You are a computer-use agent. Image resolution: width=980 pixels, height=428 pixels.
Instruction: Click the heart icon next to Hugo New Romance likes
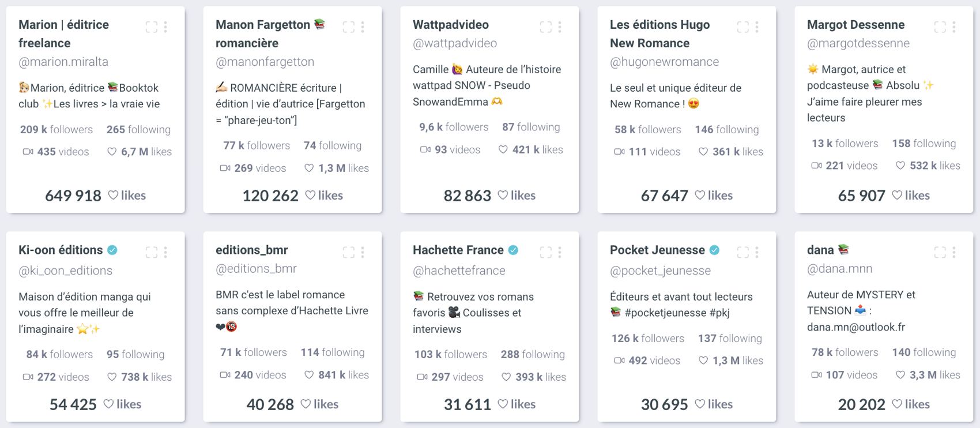pyautogui.click(x=703, y=151)
